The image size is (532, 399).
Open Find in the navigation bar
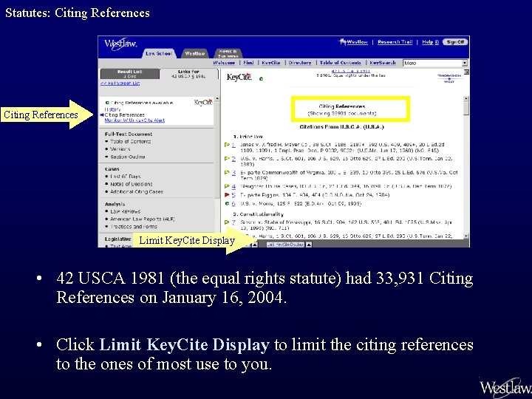249,63
